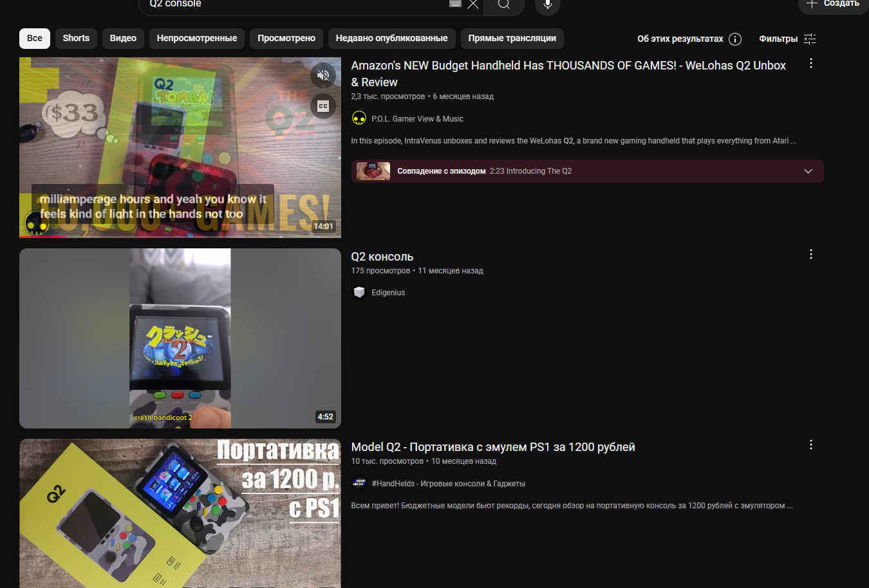Visit P.O.L. Gamer View & Music channel name
This screenshot has width=869, height=588.
tap(417, 119)
